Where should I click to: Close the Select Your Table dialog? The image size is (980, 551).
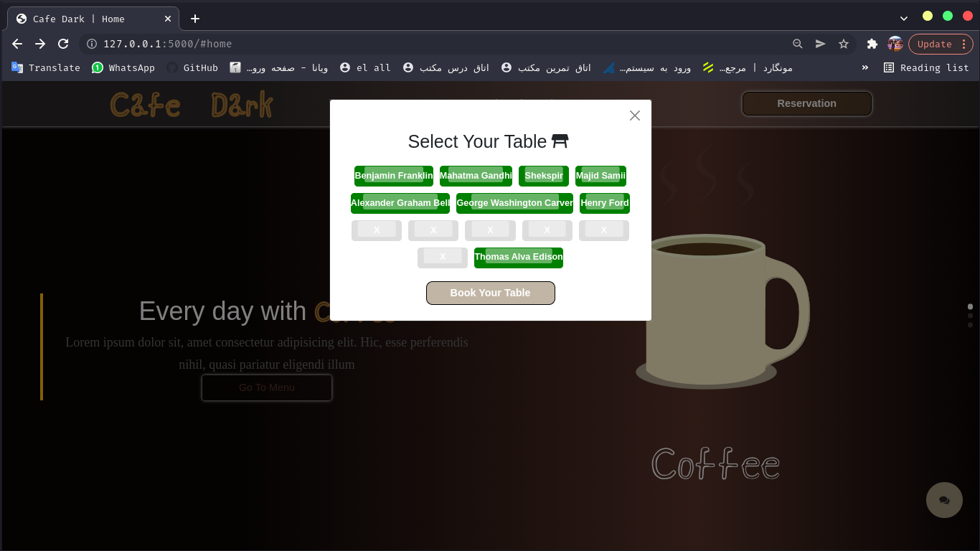click(634, 116)
